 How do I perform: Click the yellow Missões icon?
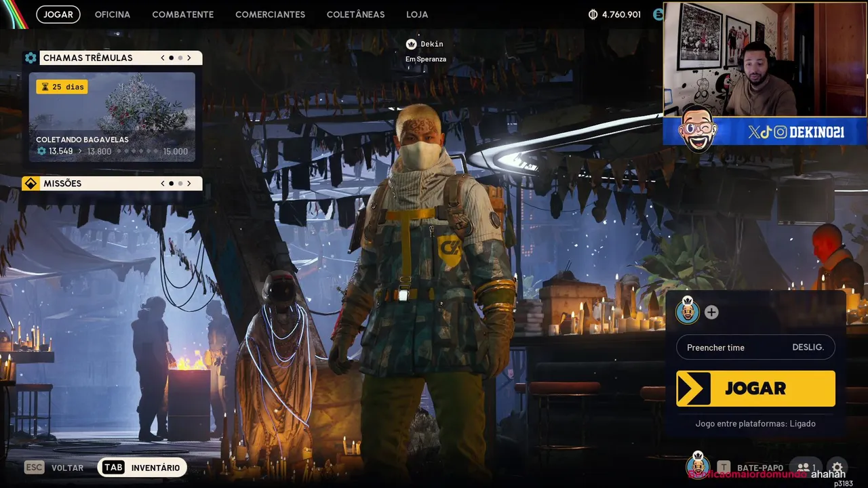[31, 183]
